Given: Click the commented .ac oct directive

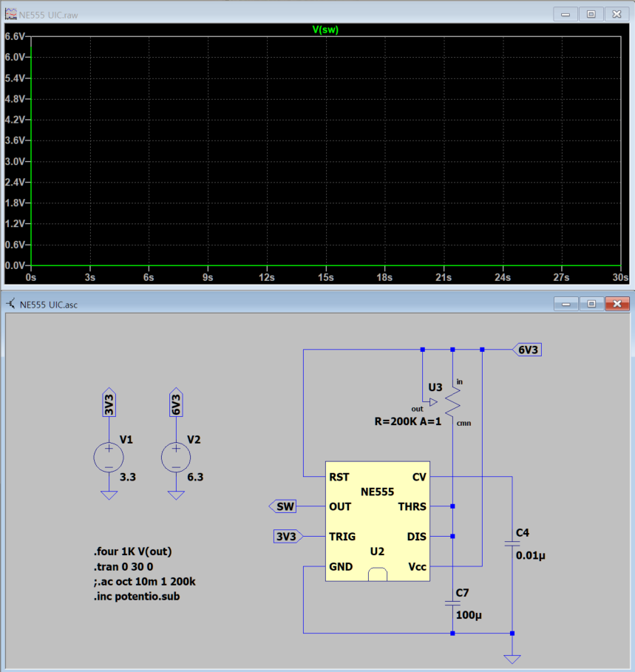Looking at the screenshot, I should click(144, 581).
